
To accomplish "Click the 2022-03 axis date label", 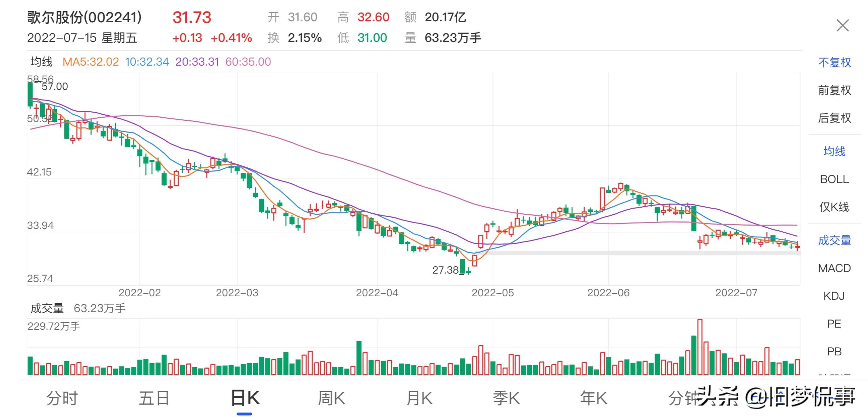I will point(237,293).
